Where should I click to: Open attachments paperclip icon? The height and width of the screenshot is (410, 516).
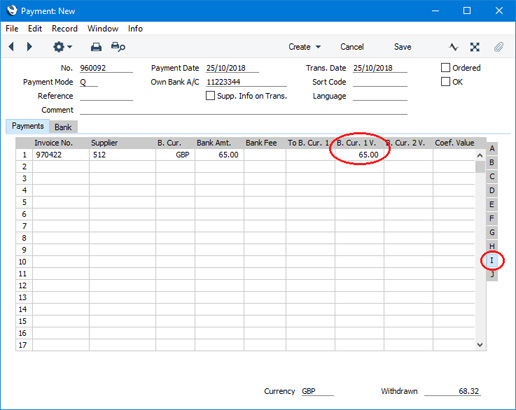(498, 47)
